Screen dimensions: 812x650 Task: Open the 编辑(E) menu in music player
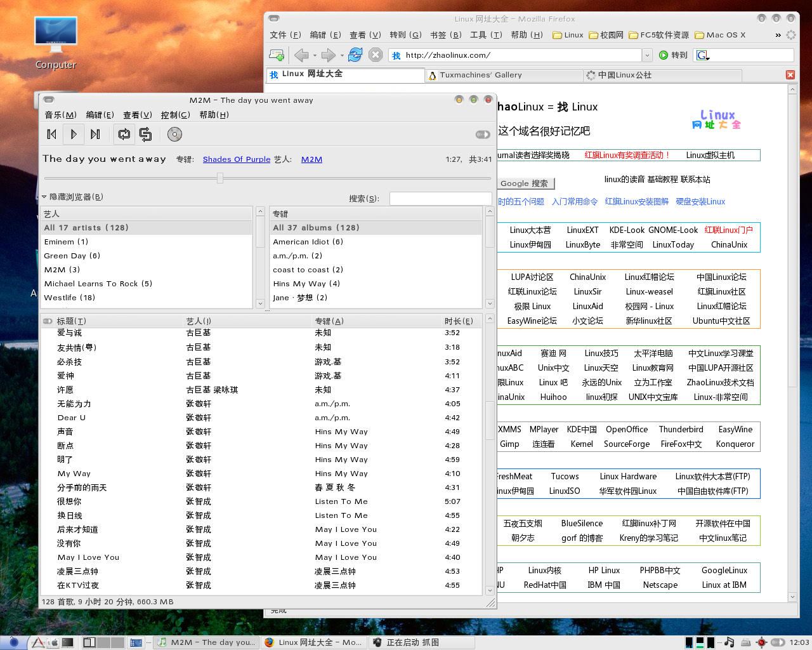click(100, 115)
